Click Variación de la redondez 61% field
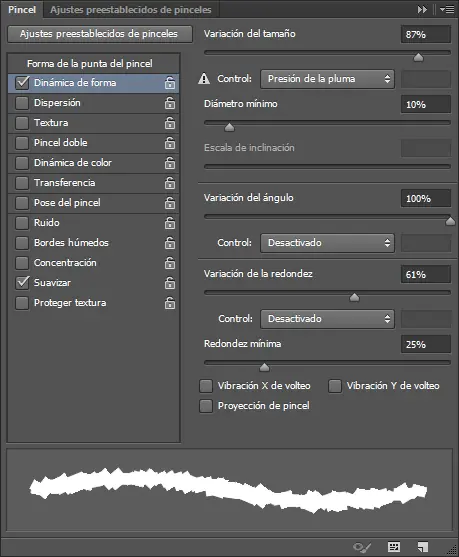Screen dimensions: 459x557 (426, 274)
